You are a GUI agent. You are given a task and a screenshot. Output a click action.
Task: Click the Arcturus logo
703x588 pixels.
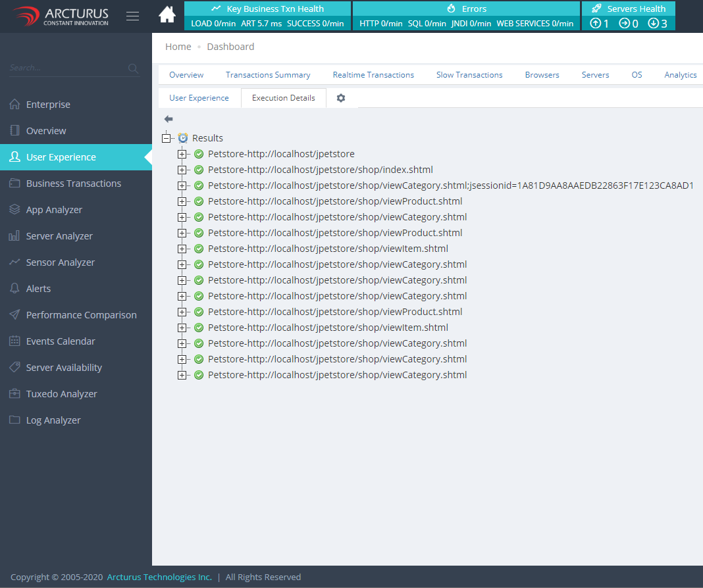61,16
